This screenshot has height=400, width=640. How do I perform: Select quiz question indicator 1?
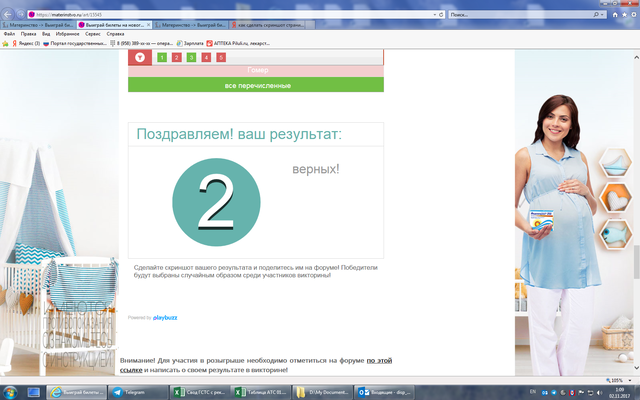(x=162, y=58)
